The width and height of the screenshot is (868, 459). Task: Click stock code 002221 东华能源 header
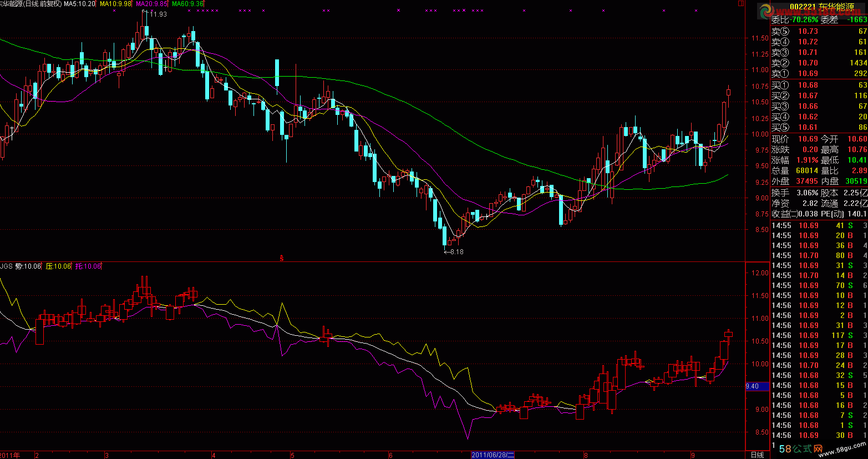point(821,7)
